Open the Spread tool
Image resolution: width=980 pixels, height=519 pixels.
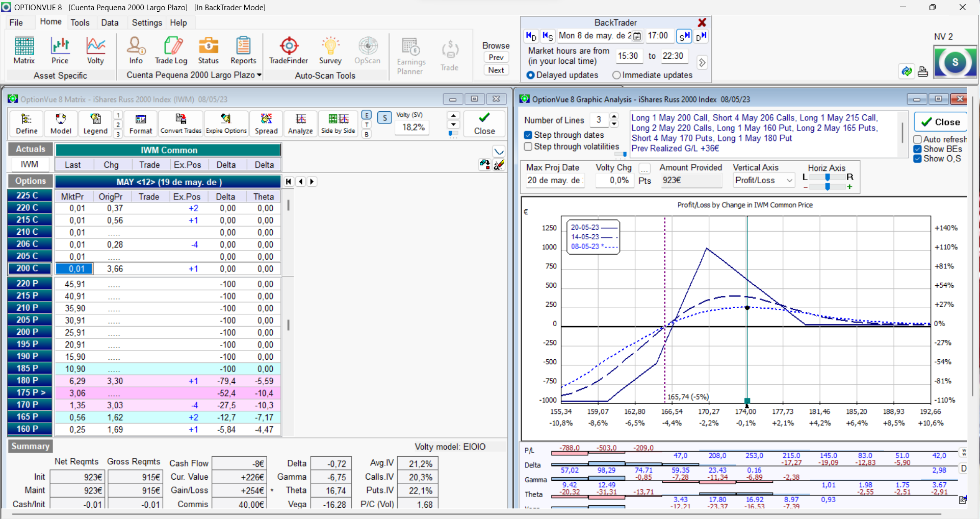266,124
